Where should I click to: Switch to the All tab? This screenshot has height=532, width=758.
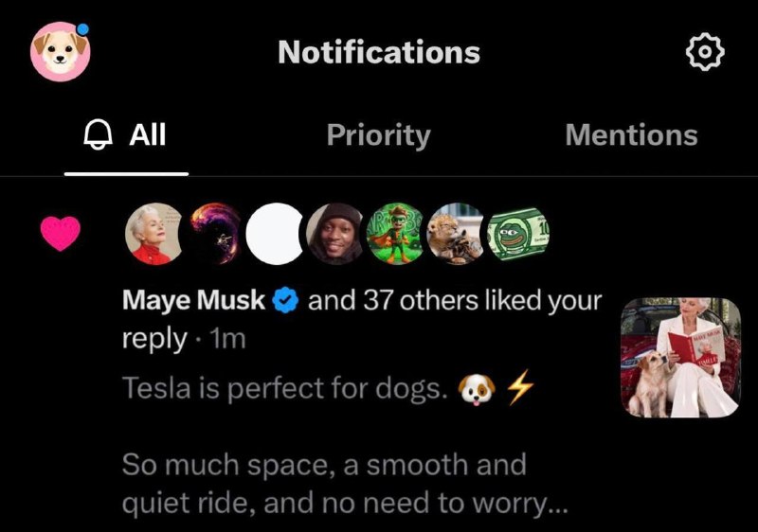126,134
